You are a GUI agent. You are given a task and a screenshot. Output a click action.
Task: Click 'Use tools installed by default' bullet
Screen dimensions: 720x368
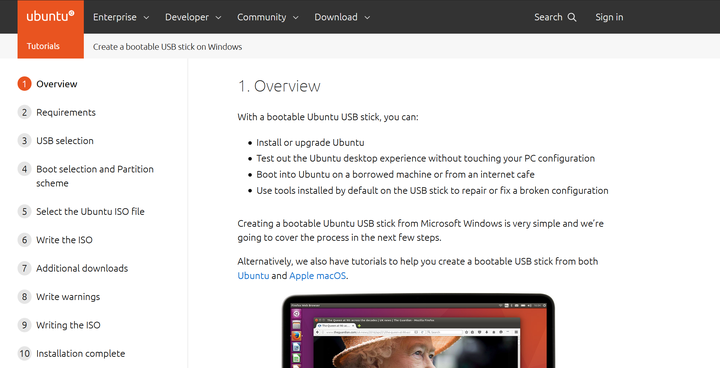432,191
